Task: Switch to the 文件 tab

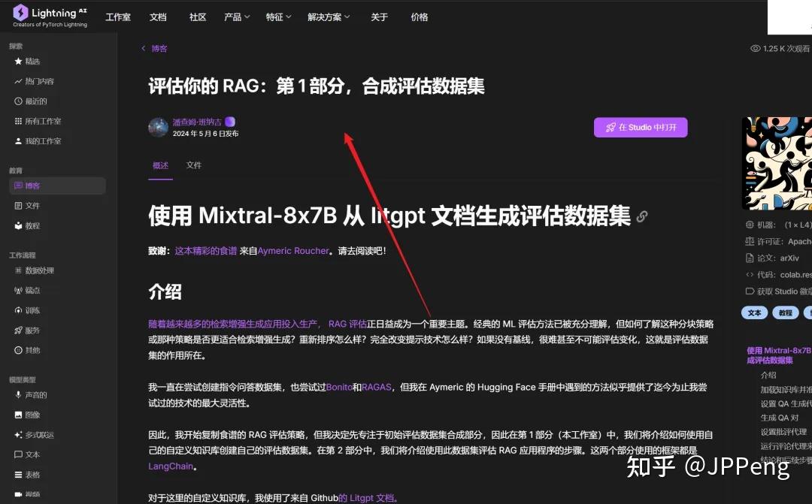Action: tap(193, 164)
